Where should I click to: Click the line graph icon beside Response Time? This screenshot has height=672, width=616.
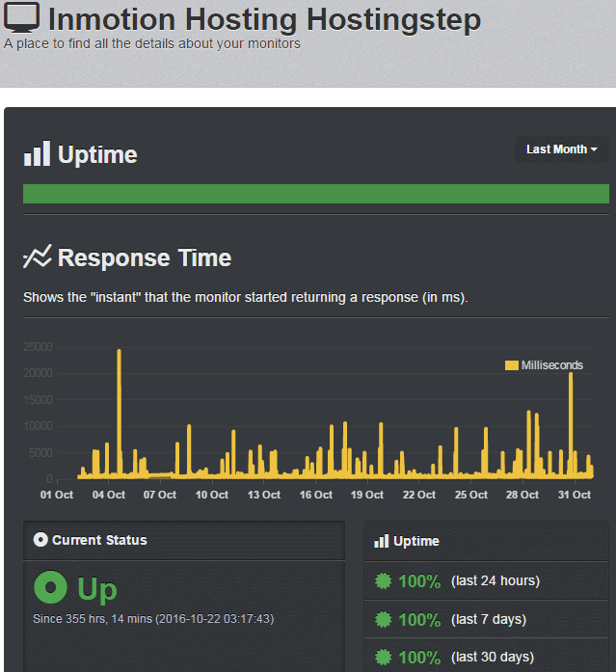tap(38, 256)
